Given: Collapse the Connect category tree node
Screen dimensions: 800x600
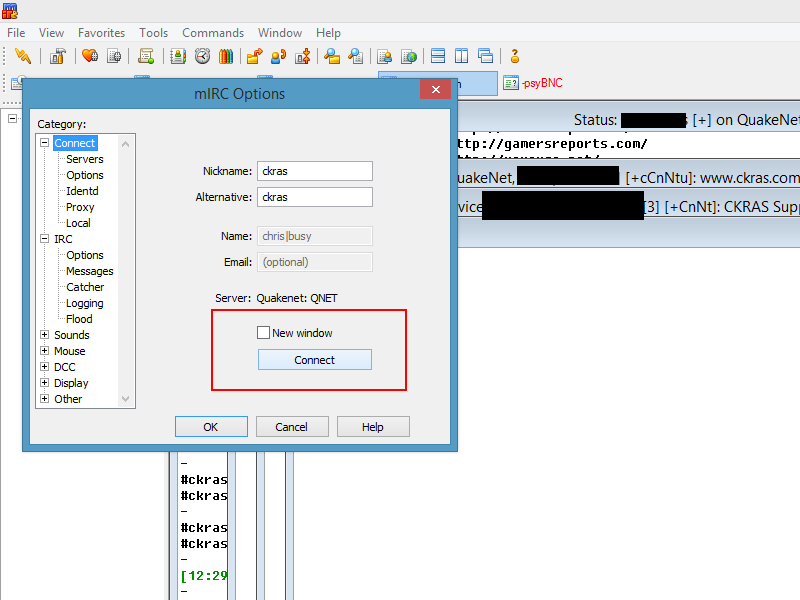Looking at the screenshot, I should point(44,143).
